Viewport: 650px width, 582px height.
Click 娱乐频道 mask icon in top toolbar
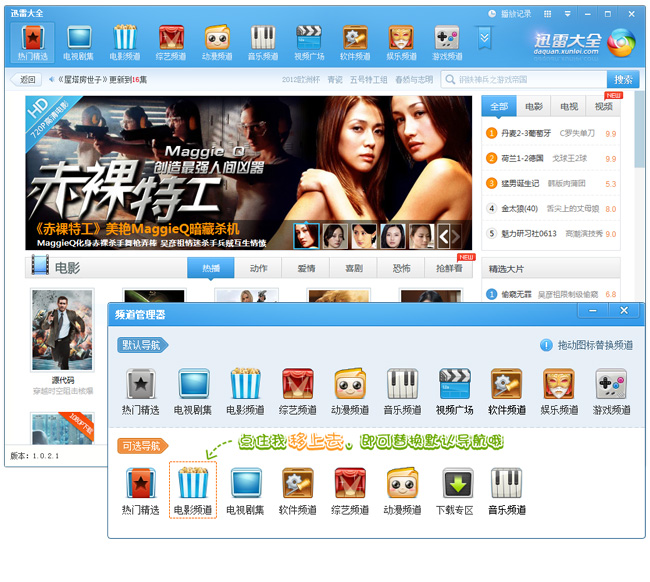[x=401, y=43]
